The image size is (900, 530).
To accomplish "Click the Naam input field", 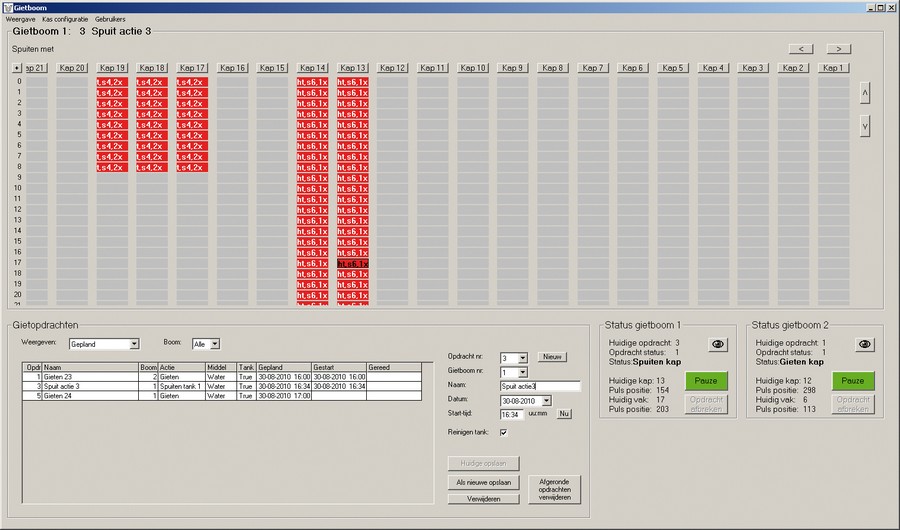I will 540,386.
